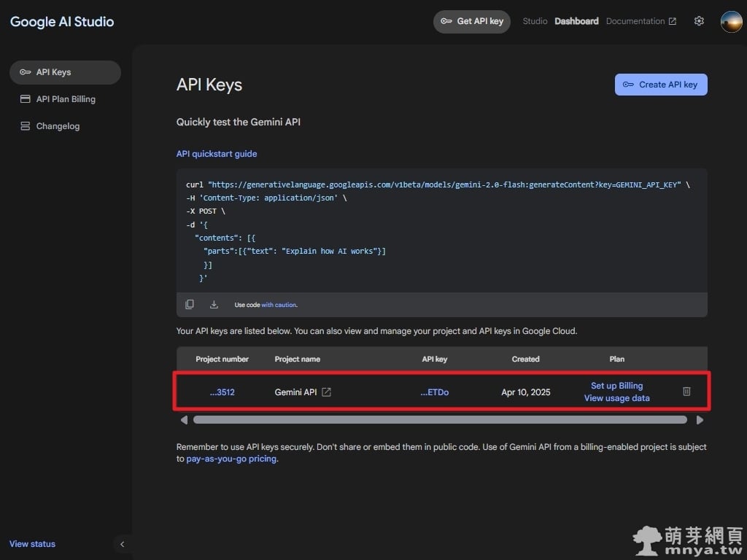The height and width of the screenshot is (560, 747).
Task: Click the copy code icon below the curl snippet
Action: [x=190, y=305]
